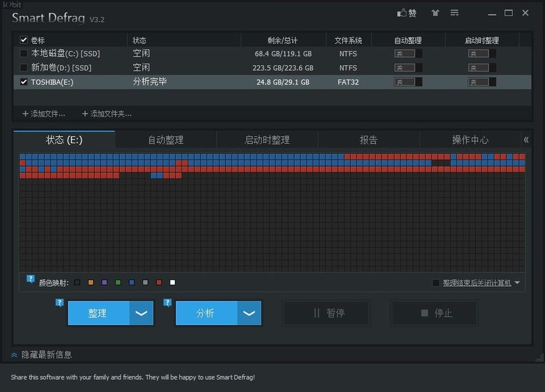545x392 pixels.
Task: Click the 分析完毕 status cell
Action: tap(150, 82)
